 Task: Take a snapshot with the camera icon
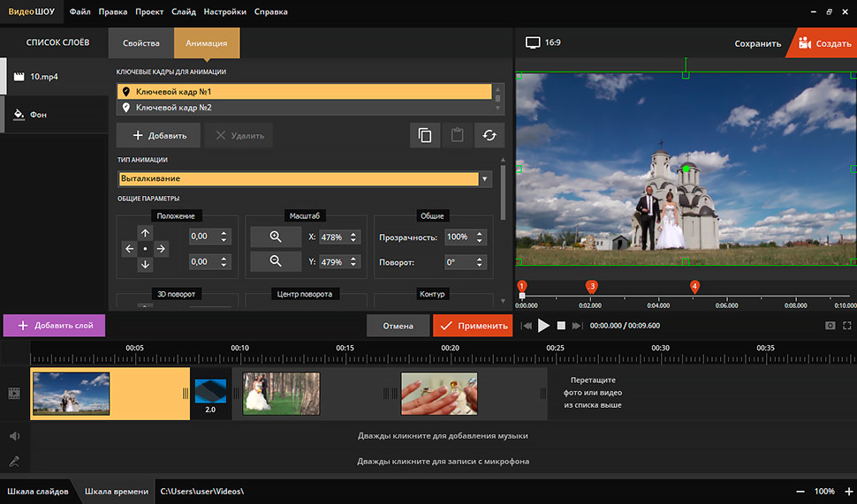pos(830,326)
